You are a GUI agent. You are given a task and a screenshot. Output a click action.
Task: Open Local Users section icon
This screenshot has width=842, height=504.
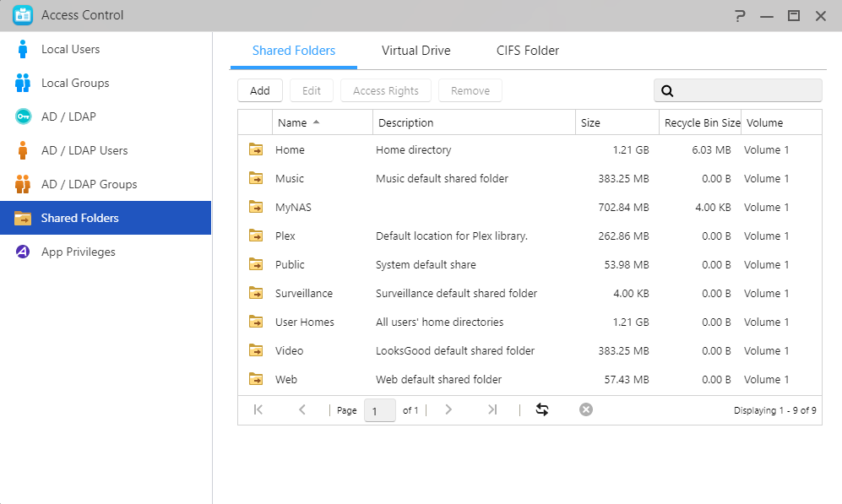23,49
